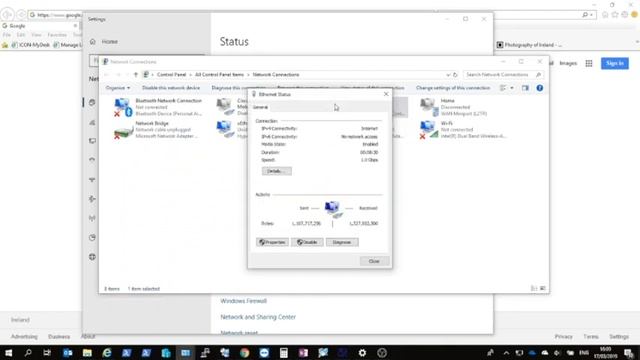Click the browser home icon
The width and height of the screenshot is (640, 360).
(605, 15)
